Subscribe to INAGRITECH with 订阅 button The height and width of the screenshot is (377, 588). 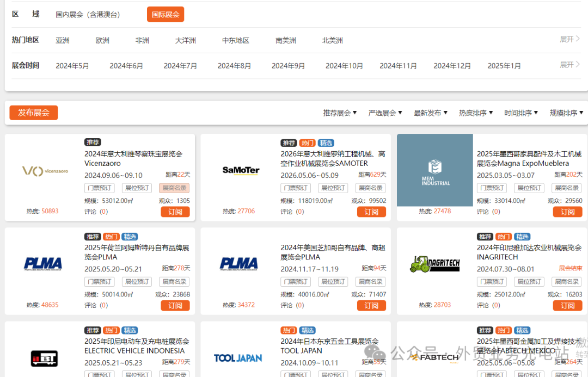[x=567, y=305]
